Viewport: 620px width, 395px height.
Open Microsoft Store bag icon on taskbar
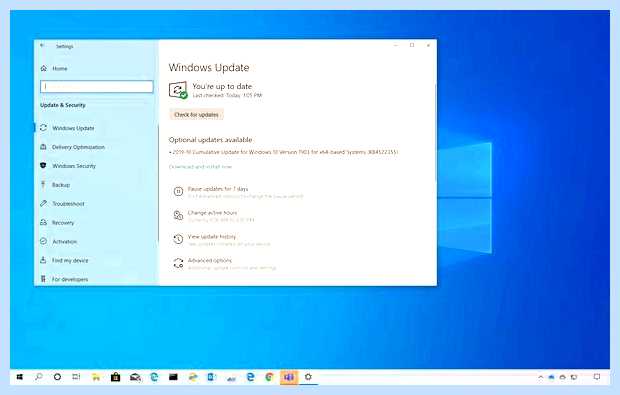pyautogui.click(x=115, y=377)
